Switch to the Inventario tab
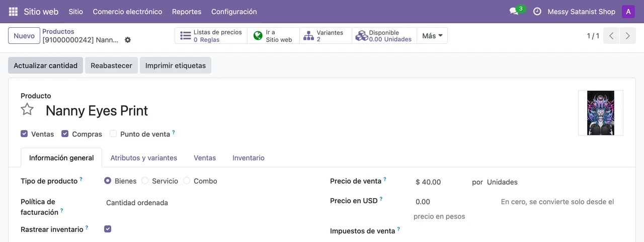Viewport: 644px width, 242px height. [249, 158]
